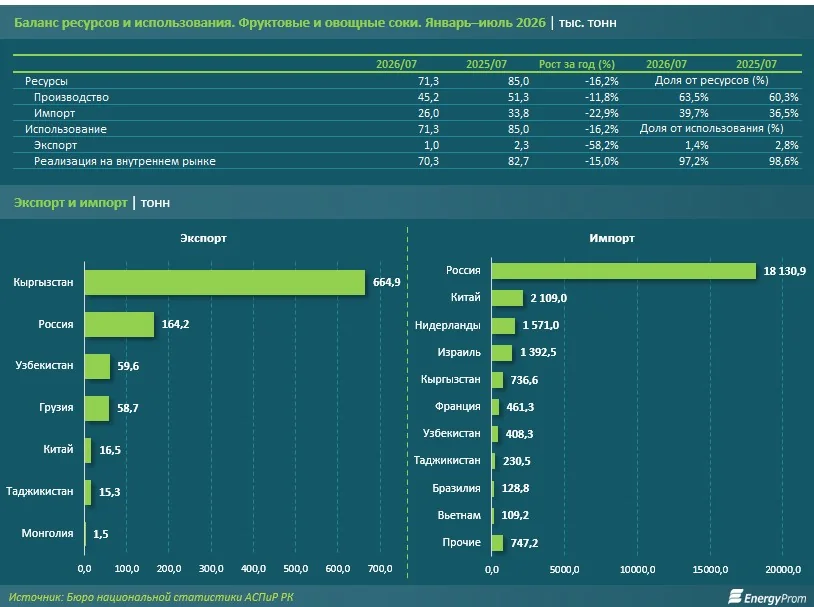Click the table value '82,7'

519,161
